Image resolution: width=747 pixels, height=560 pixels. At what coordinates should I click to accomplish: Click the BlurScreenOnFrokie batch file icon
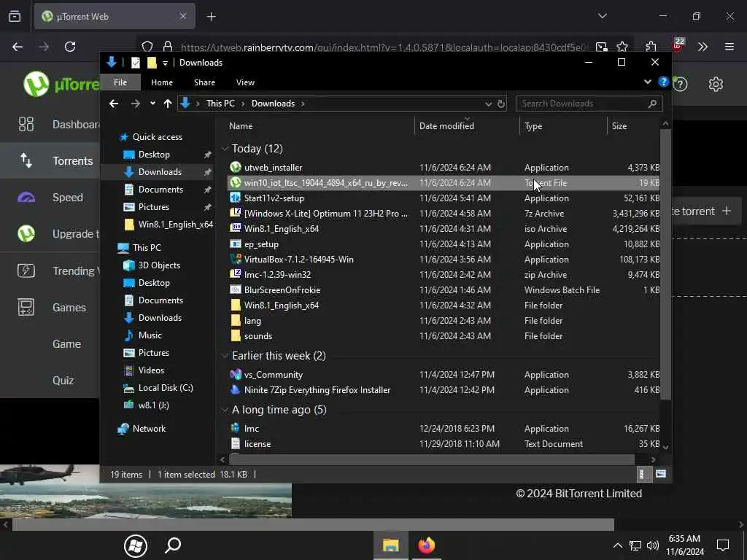pos(236,289)
